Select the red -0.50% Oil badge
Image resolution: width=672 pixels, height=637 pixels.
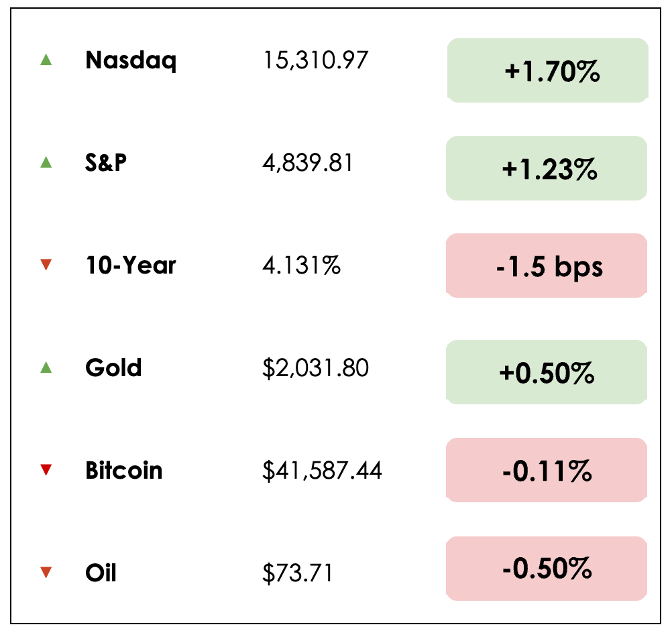tap(547, 569)
